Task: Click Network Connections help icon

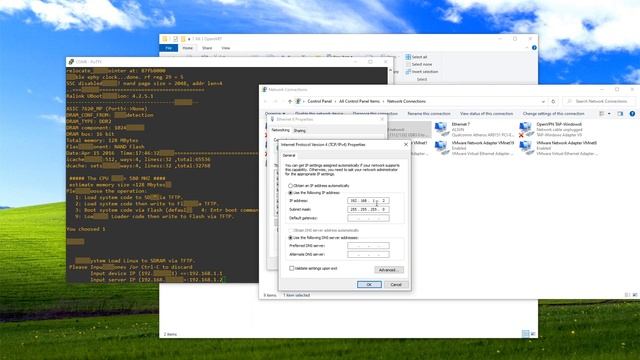Action: click(632, 113)
